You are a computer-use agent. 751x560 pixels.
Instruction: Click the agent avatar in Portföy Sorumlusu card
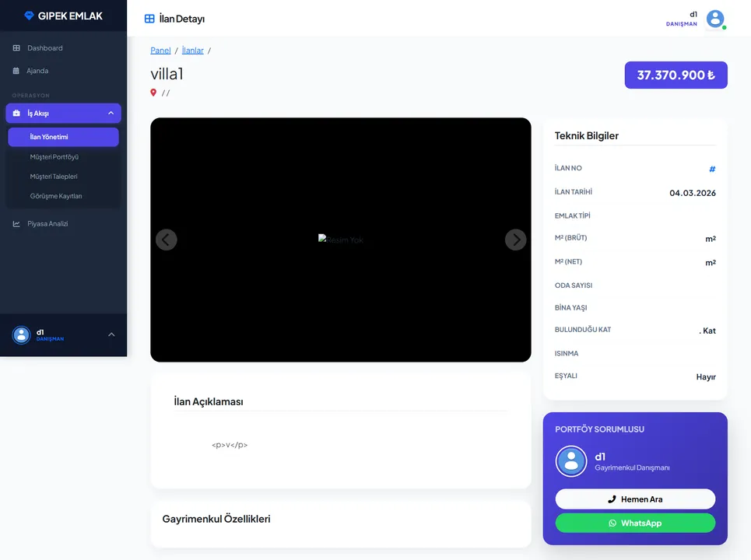coord(570,461)
